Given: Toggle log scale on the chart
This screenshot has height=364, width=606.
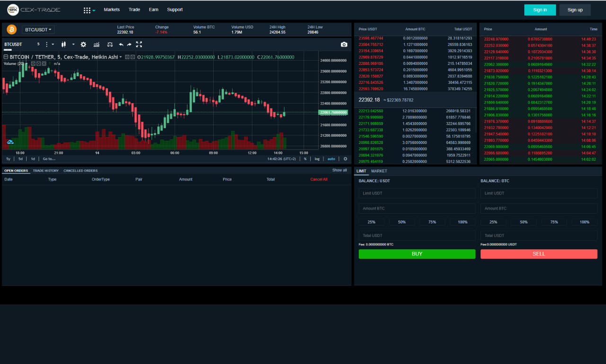Looking at the screenshot, I should point(317,159).
